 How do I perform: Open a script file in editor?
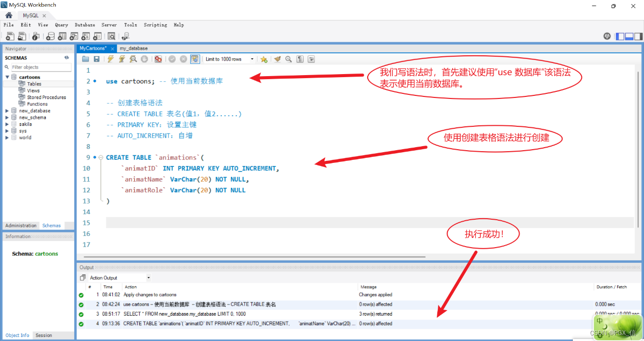point(86,59)
